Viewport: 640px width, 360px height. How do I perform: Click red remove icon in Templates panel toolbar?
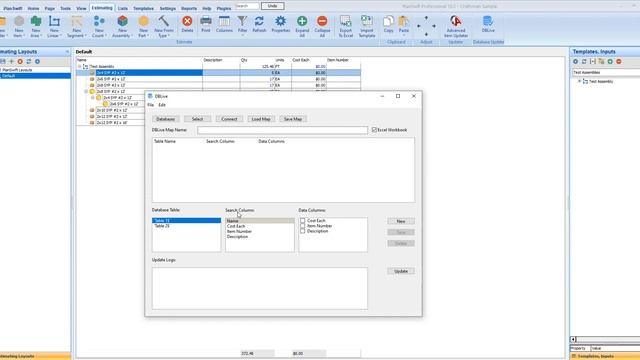619,61
